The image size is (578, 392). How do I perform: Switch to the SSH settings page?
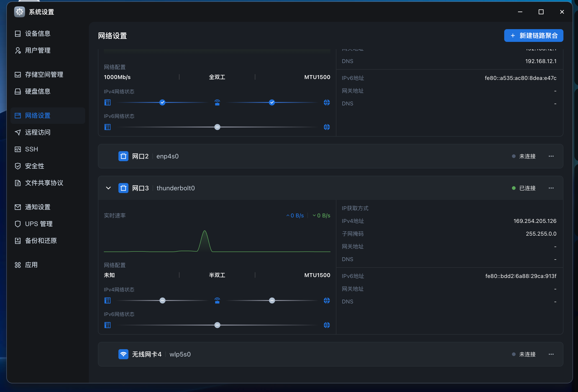click(32, 149)
